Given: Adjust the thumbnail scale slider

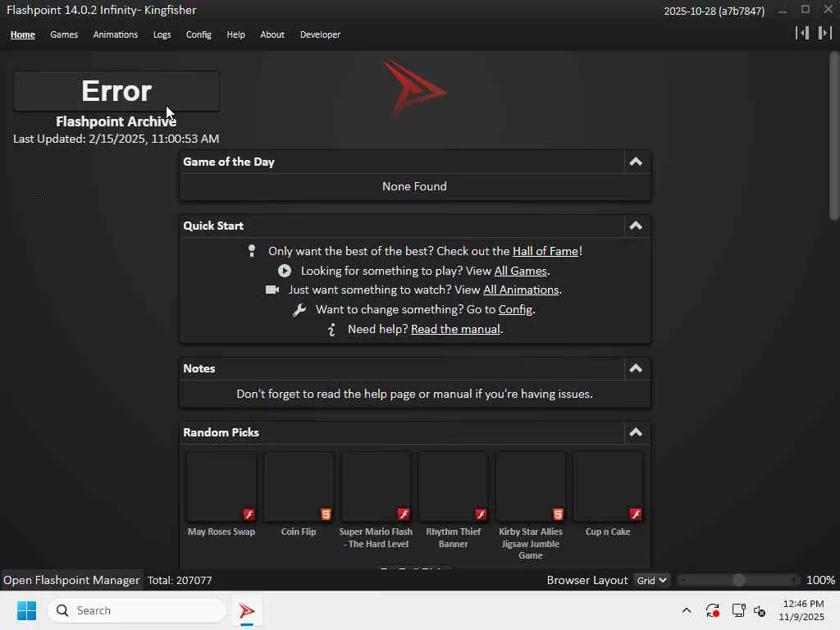Looking at the screenshot, I should 738,580.
